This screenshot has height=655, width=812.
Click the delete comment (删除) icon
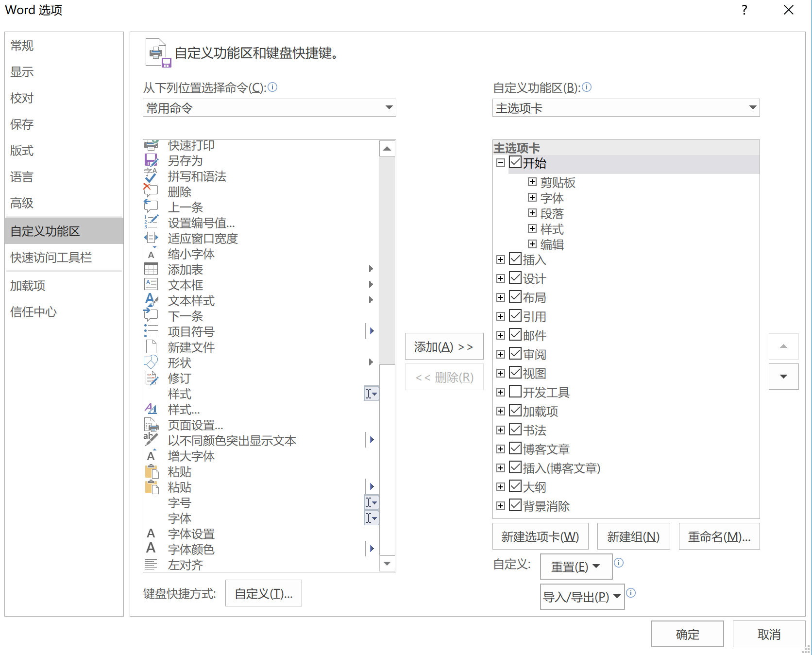coord(151,191)
